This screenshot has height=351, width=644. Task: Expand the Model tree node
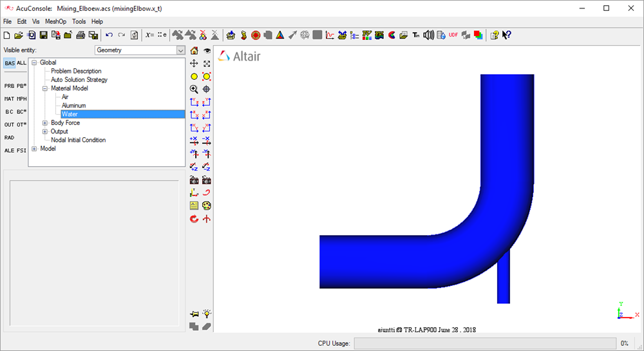34,149
